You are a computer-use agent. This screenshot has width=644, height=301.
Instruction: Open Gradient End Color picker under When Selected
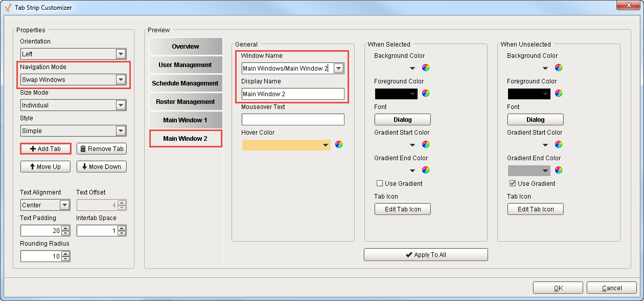pyautogui.click(x=427, y=170)
